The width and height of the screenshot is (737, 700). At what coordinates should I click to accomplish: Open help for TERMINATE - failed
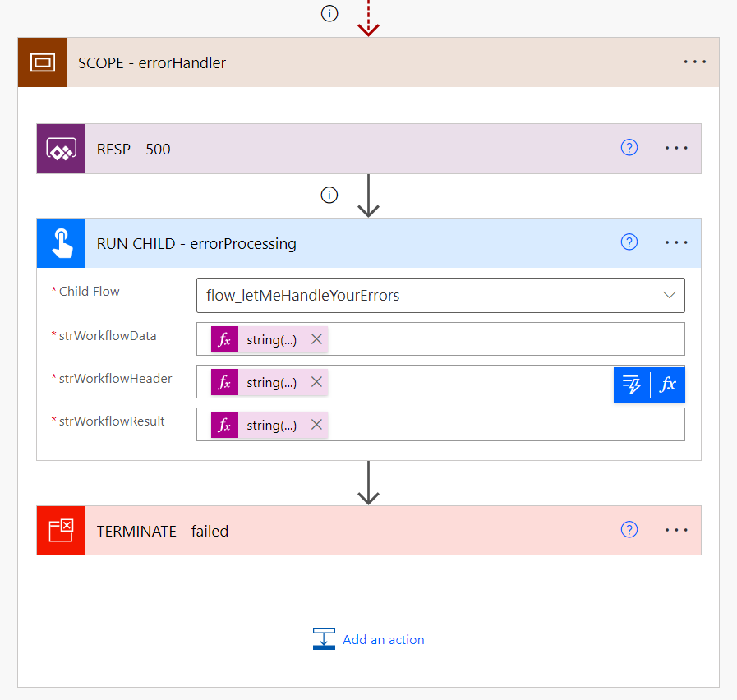click(629, 530)
